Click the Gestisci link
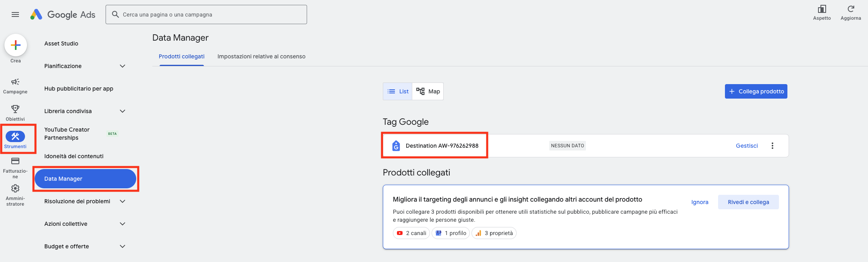This screenshot has height=262, width=868. 747,146
